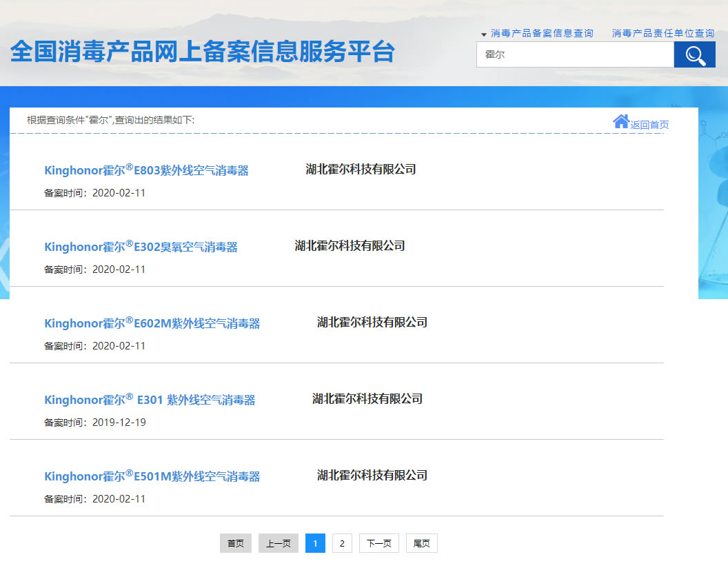
Task: Select page 1 in the pagination bar
Action: [315, 543]
